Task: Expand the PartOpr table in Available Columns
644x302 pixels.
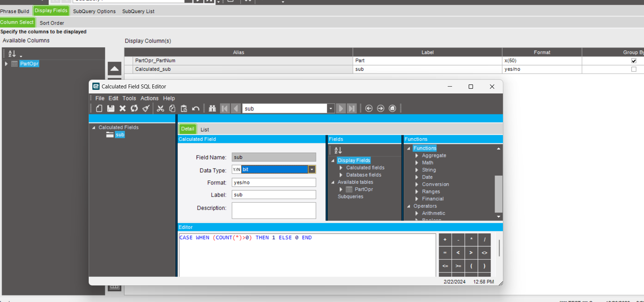Action: (x=6, y=64)
